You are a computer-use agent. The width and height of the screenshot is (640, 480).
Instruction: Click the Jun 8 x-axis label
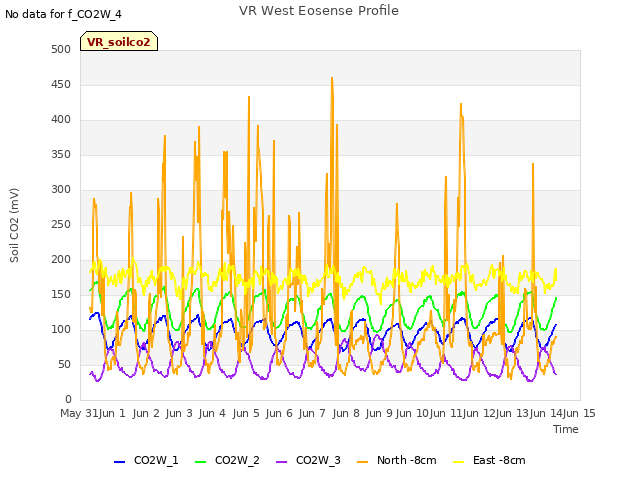346,413
